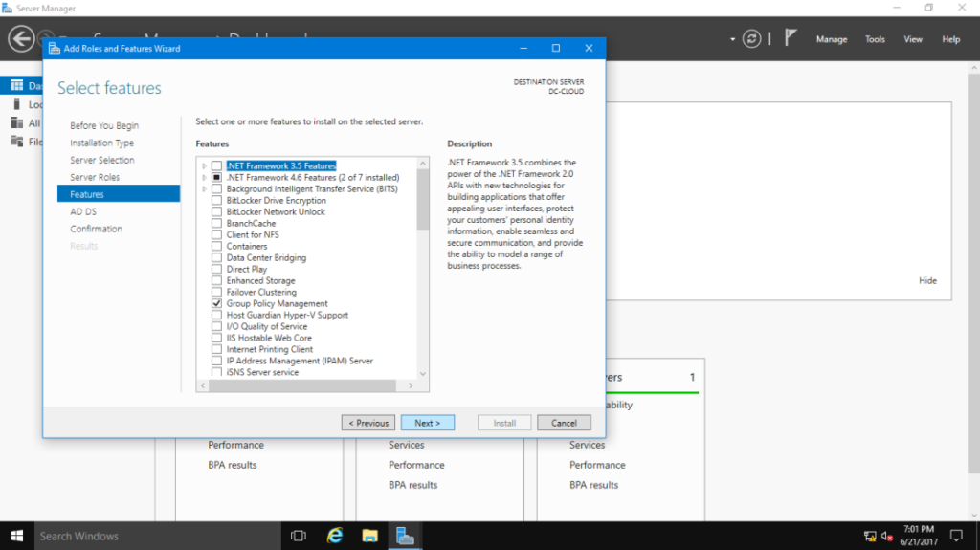Image resolution: width=980 pixels, height=550 pixels.
Task: Click the network tray icon
Action: click(870, 536)
